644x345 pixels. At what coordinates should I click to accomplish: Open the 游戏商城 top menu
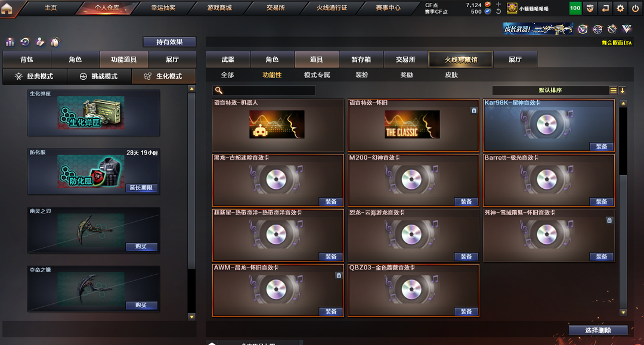click(x=219, y=8)
